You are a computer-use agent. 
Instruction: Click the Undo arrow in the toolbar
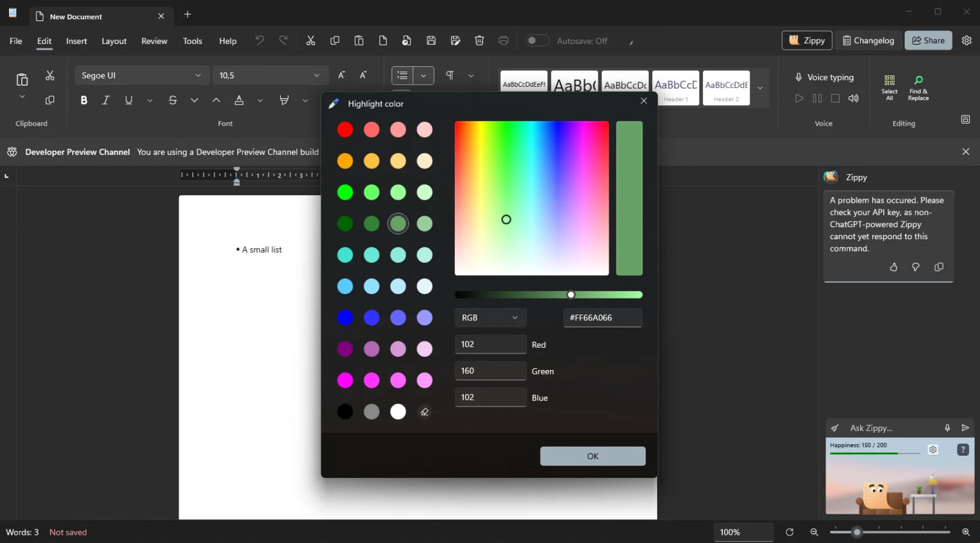point(259,40)
